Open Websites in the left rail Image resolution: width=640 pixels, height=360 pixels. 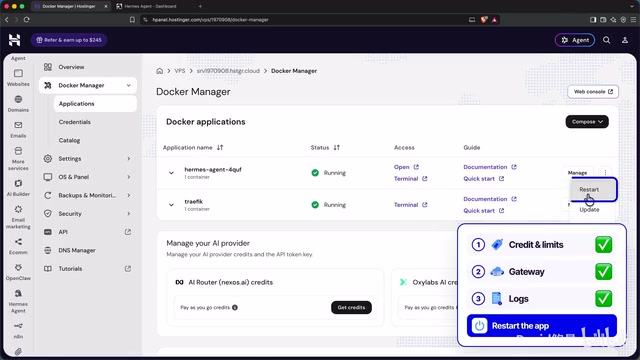tap(18, 78)
